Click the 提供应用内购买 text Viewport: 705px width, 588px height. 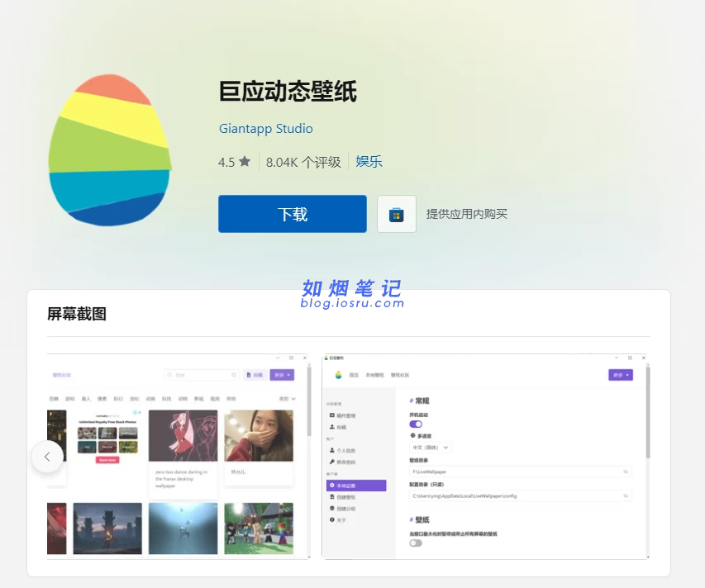467,214
